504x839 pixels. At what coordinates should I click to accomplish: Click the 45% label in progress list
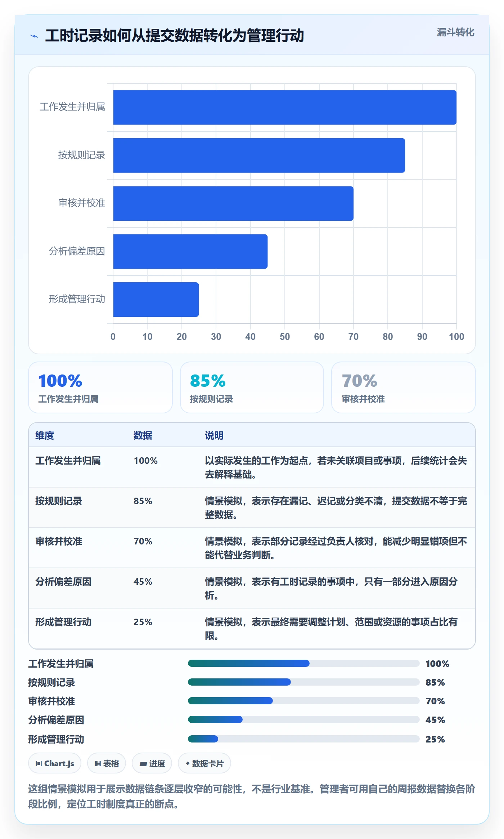pyautogui.click(x=435, y=720)
